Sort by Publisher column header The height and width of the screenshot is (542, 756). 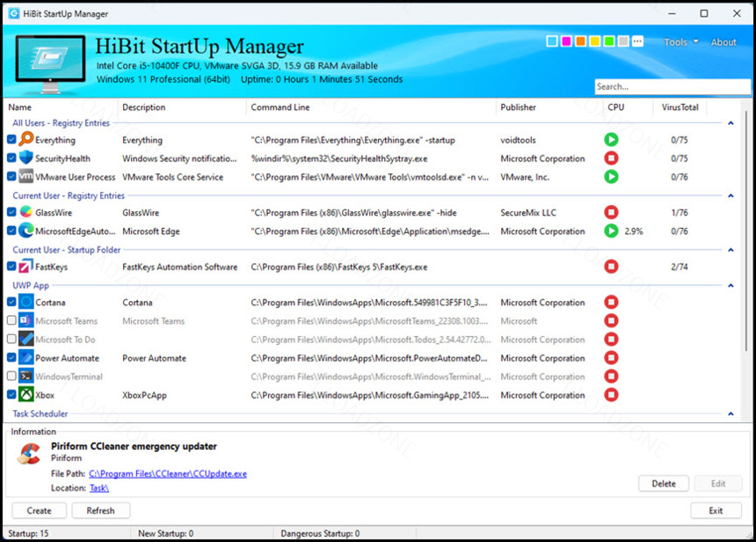(x=518, y=107)
